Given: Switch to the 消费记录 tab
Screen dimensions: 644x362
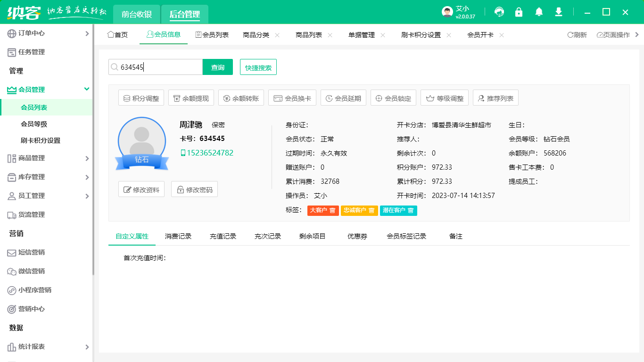Looking at the screenshot, I should pyautogui.click(x=177, y=236).
